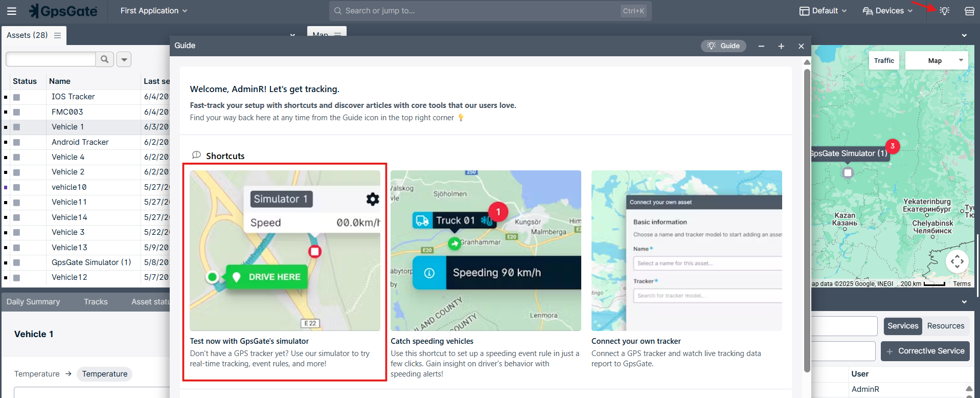Click the Devices cars icon
Image resolution: width=980 pixels, height=398 pixels.
pyautogui.click(x=868, y=11)
